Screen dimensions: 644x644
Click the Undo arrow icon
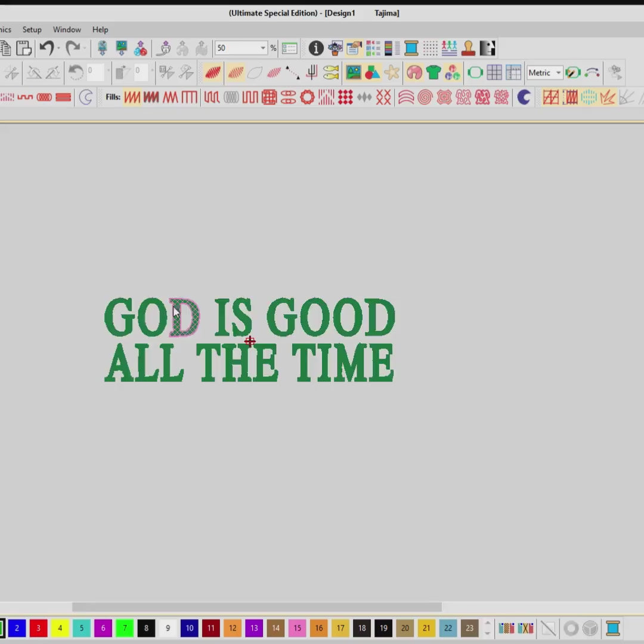pyautogui.click(x=47, y=48)
